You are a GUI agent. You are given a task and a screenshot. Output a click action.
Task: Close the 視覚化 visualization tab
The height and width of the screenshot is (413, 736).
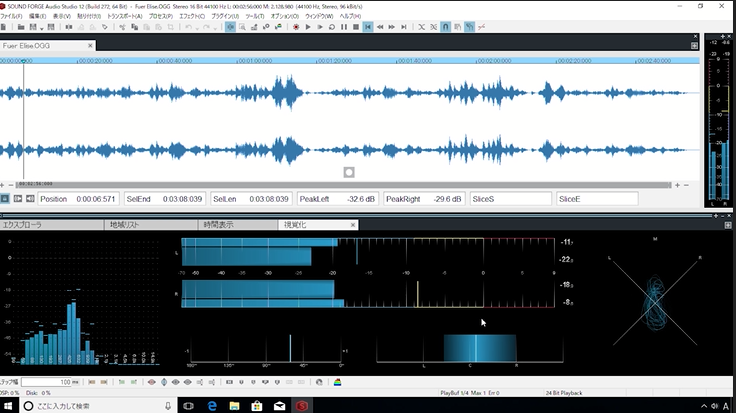(x=351, y=225)
